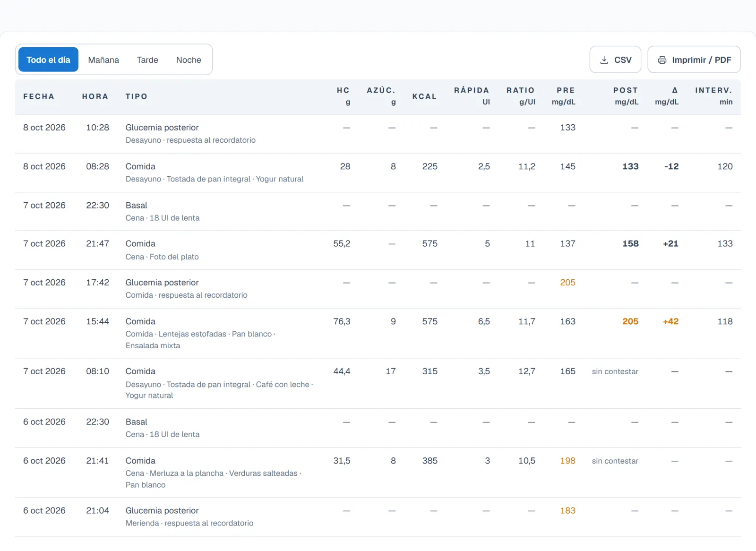Click the bold POST value 158

pyautogui.click(x=630, y=243)
